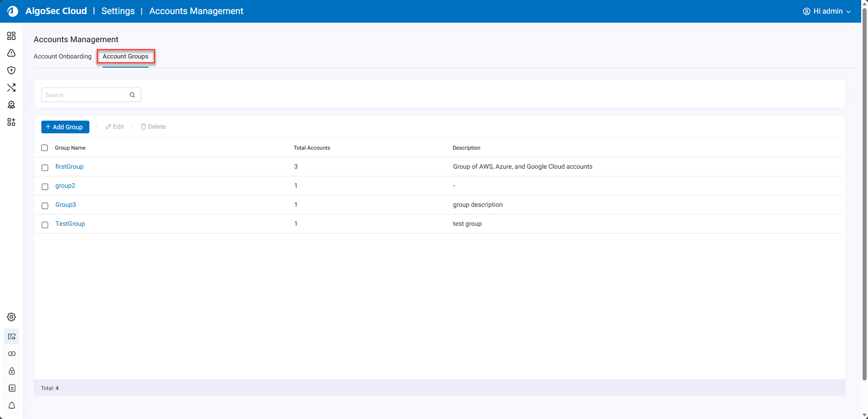
Task: Switch to the Account Onboarding tab
Action: pyautogui.click(x=63, y=56)
